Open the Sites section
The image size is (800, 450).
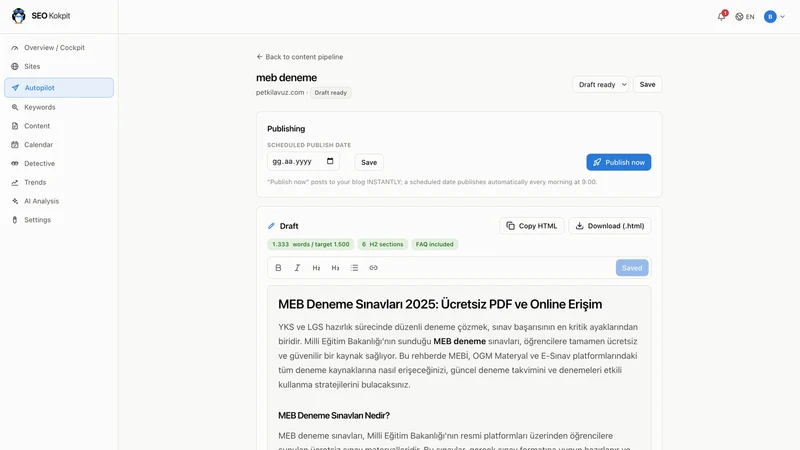tap(59, 66)
